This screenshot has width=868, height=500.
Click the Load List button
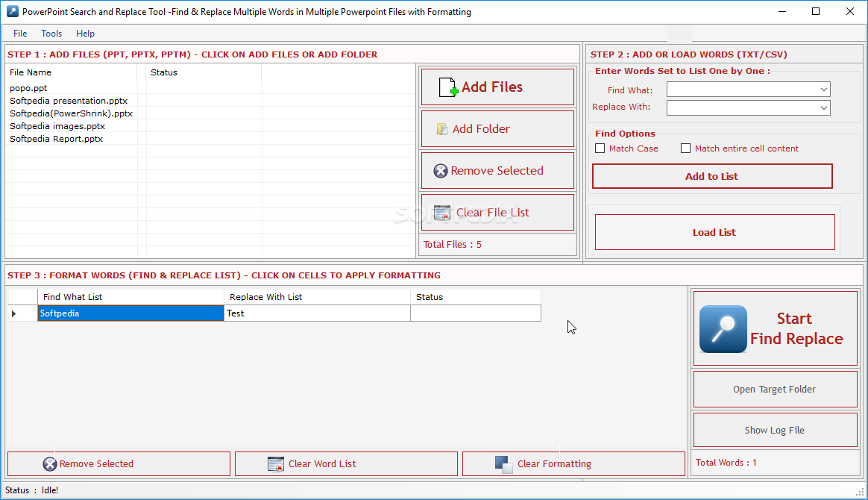pyautogui.click(x=714, y=232)
